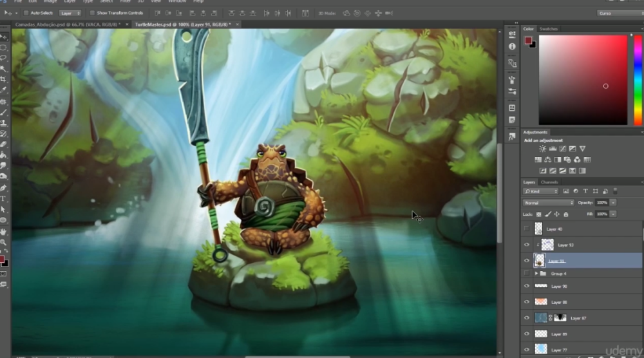Select the Brush tool
644x358 pixels.
[4, 112]
